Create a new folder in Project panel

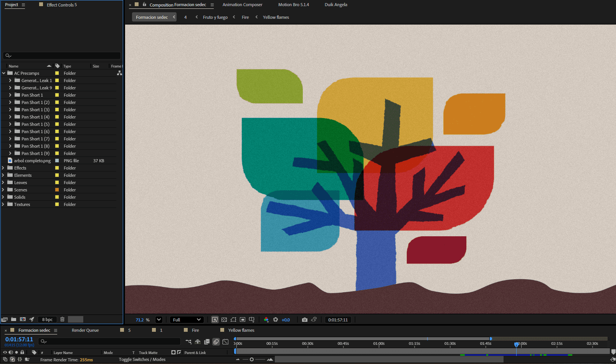coord(14,319)
